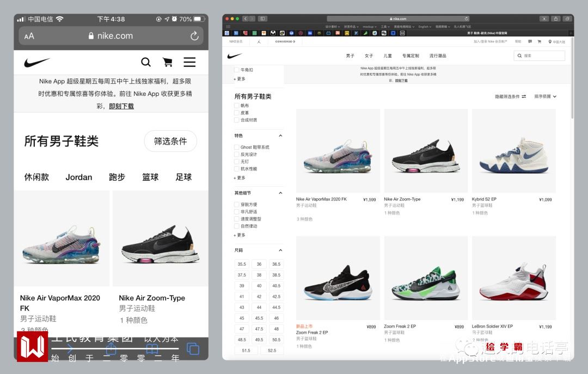Toggle the desktop Safari sidebar button
This screenshot has width=588, height=374.
[x=263, y=19]
